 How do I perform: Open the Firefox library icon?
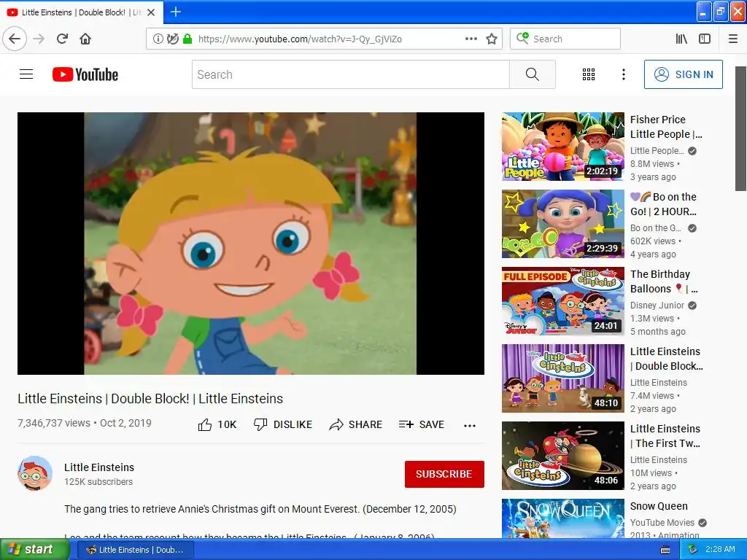tap(681, 39)
